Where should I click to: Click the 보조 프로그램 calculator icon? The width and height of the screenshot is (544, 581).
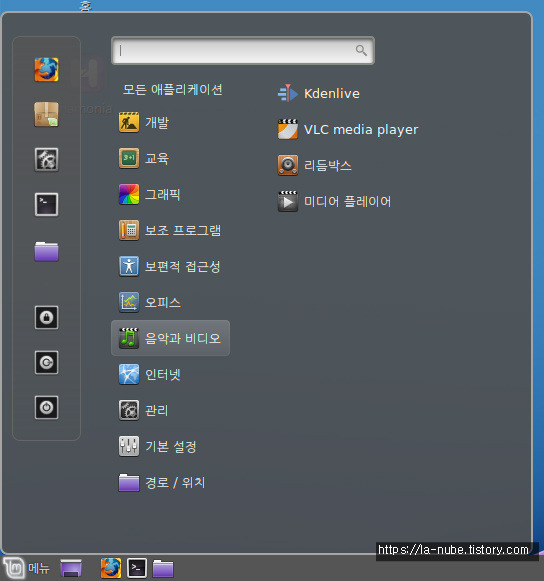tap(129, 230)
